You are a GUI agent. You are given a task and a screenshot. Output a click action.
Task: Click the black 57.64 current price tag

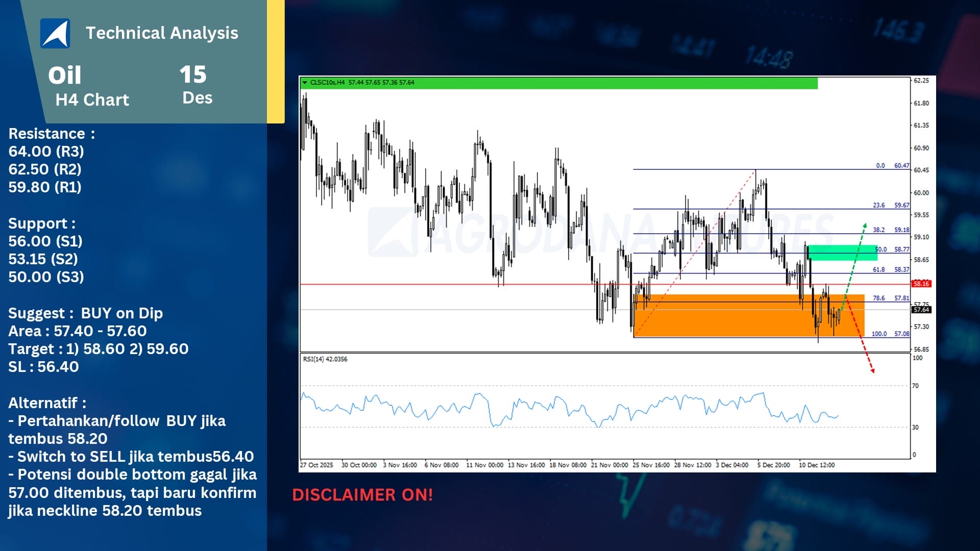coord(921,310)
